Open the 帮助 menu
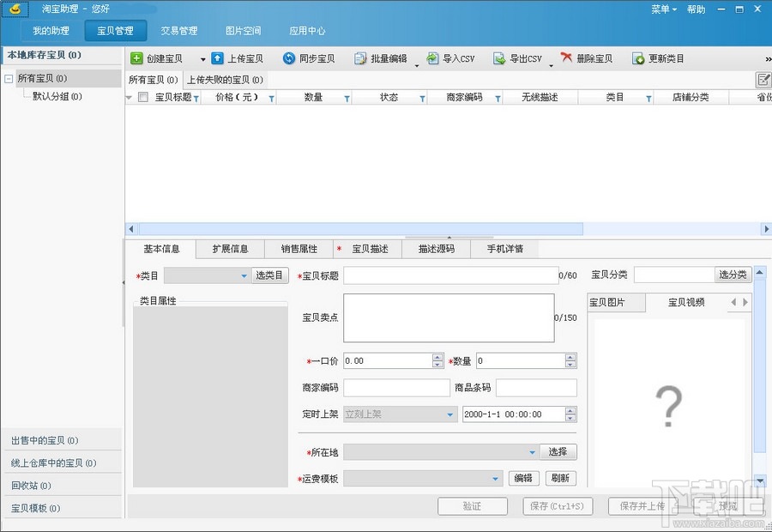The image size is (772, 532). [x=697, y=9]
